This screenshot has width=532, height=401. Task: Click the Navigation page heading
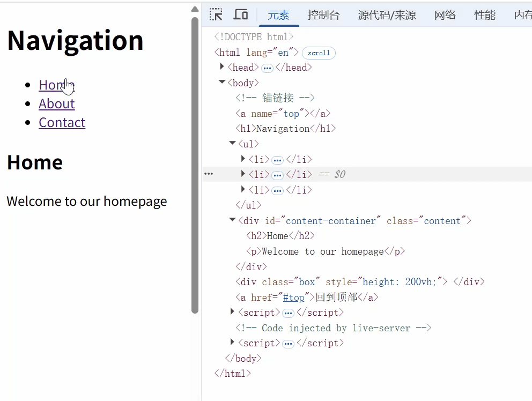(75, 41)
